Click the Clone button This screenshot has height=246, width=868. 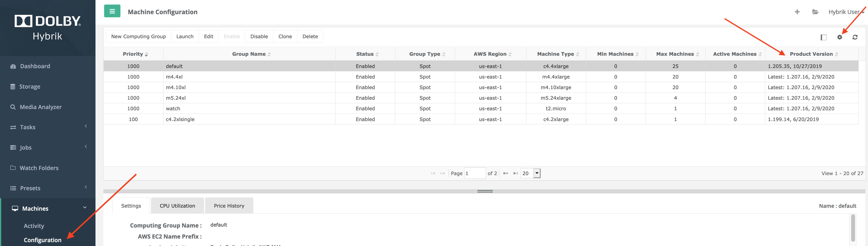coord(285,37)
